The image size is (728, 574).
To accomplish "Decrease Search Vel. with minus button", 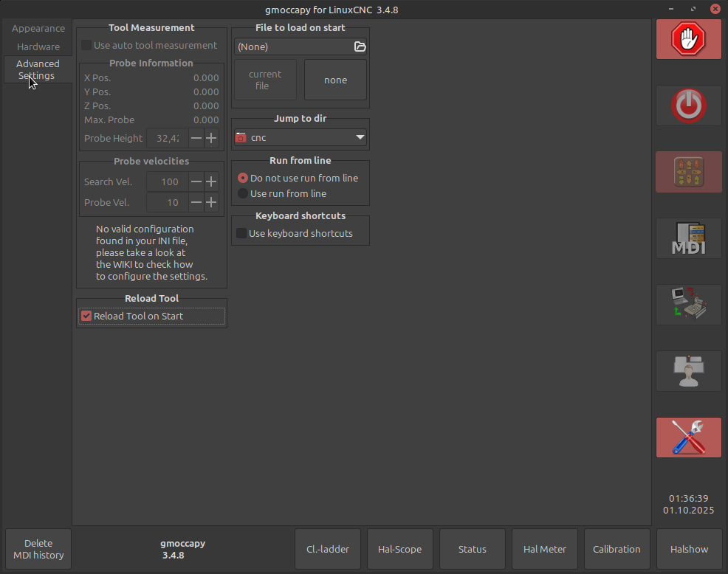I will point(196,181).
